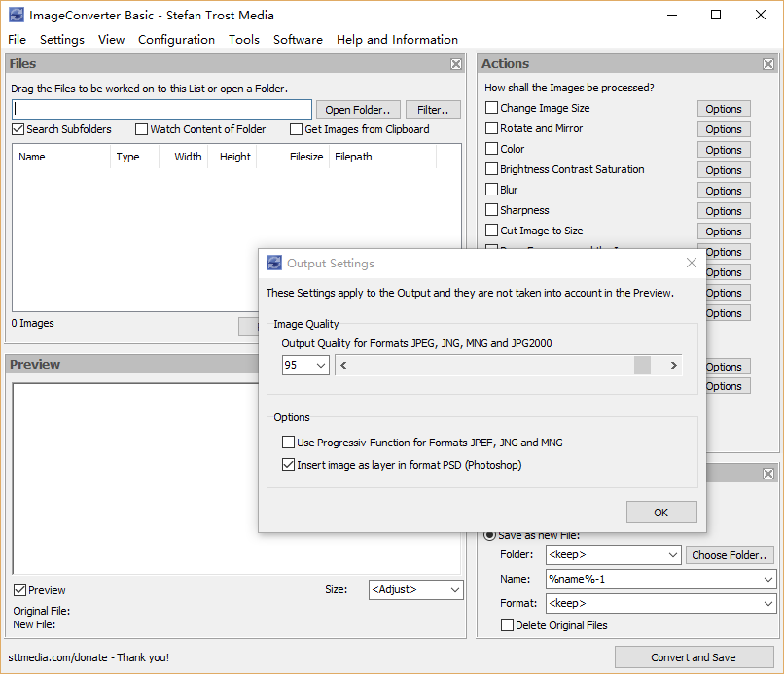Image resolution: width=784 pixels, height=674 pixels.
Task: Click the Convert and Save button
Action: pyautogui.click(x=693, y=657)
